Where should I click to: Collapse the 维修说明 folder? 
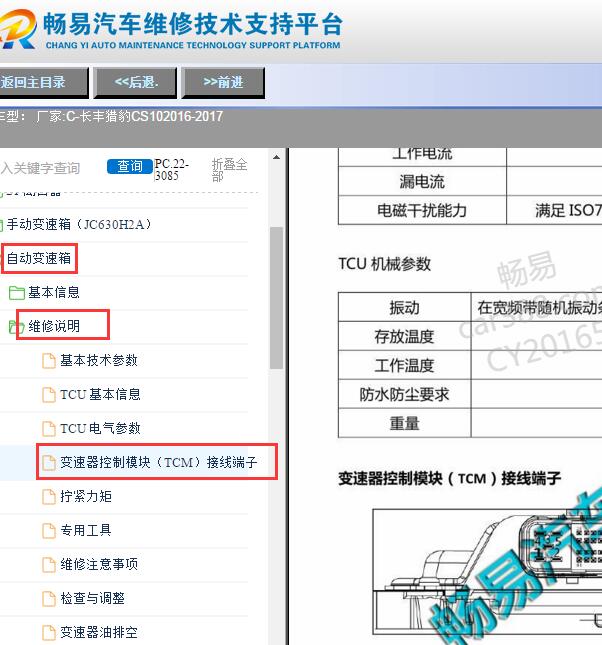point(54,326)
